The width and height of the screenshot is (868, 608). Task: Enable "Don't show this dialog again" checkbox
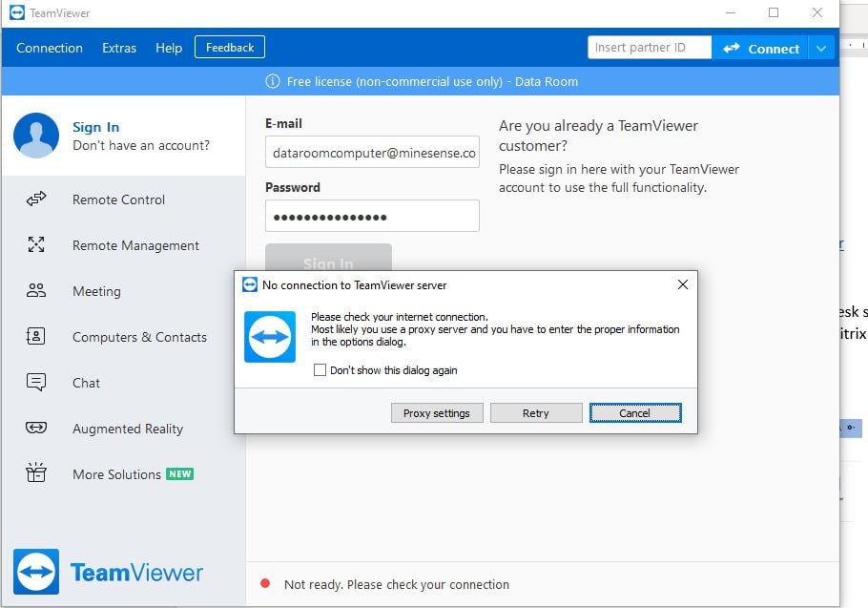[320, 370]
